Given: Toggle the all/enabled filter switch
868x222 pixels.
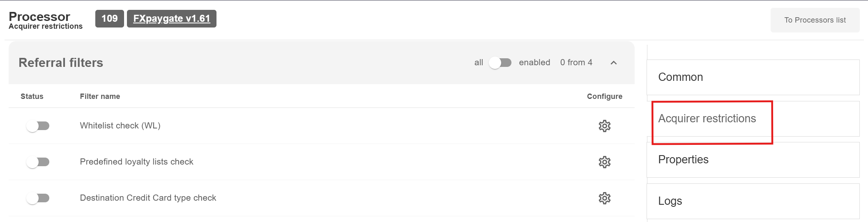Looking at the screenshot, I should (500, 63).
